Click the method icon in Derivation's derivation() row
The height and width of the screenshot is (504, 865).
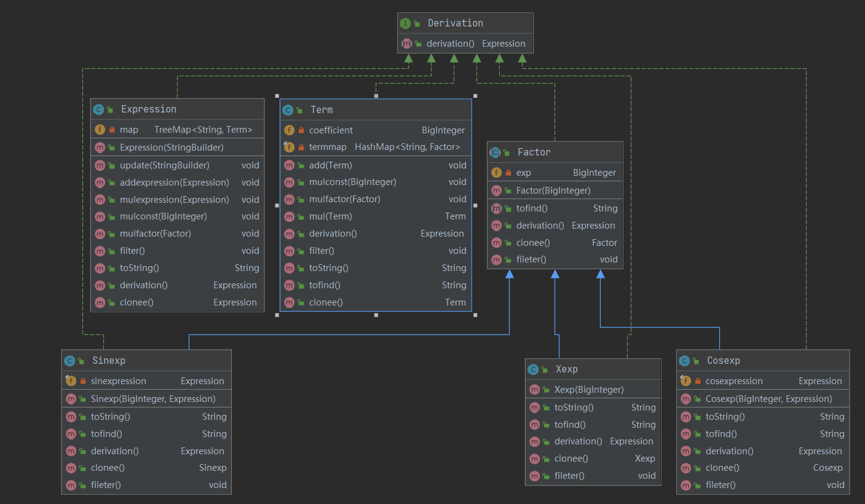point(407,44)
